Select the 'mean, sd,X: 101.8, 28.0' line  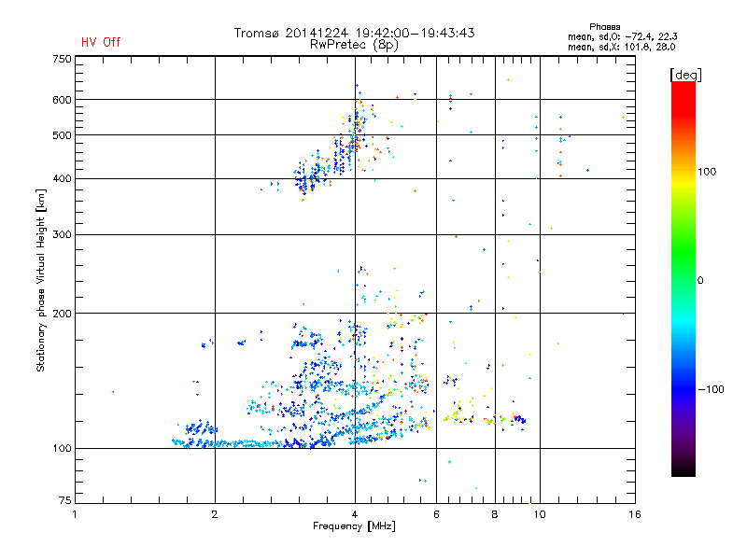click(x=621, y=47)
